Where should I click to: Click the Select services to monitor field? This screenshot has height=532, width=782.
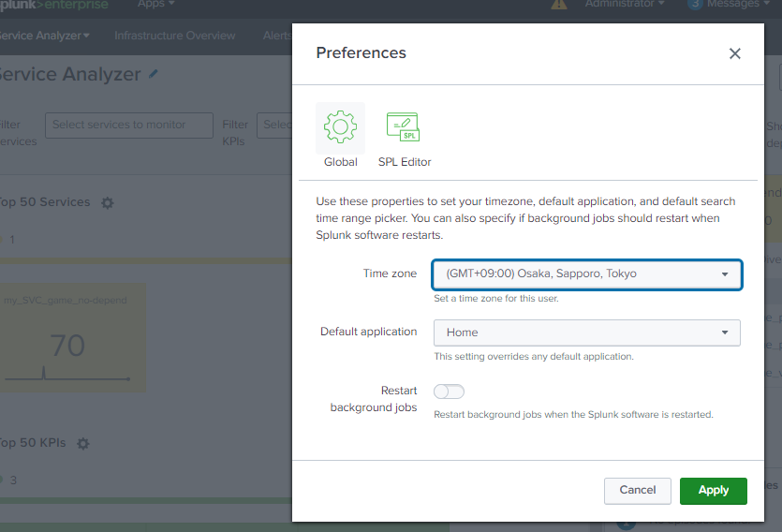point(128,125)
